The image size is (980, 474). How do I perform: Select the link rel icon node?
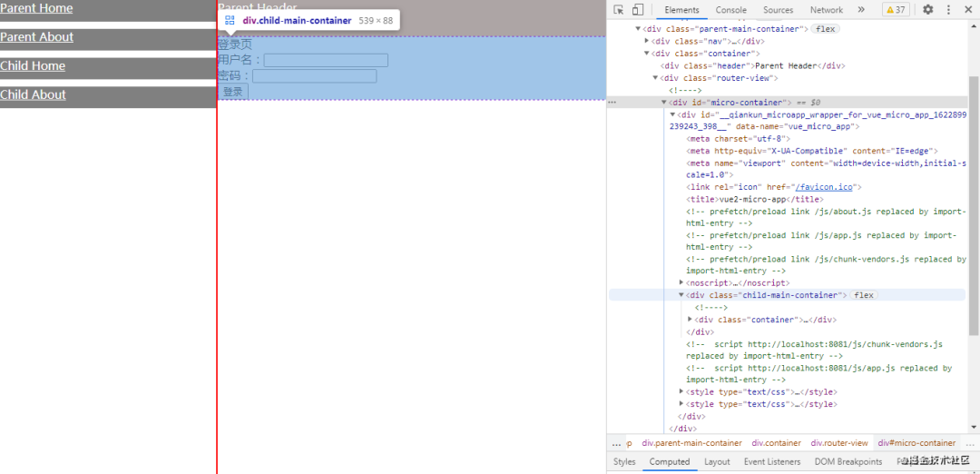pyautogui.click(x=774, y=187)
